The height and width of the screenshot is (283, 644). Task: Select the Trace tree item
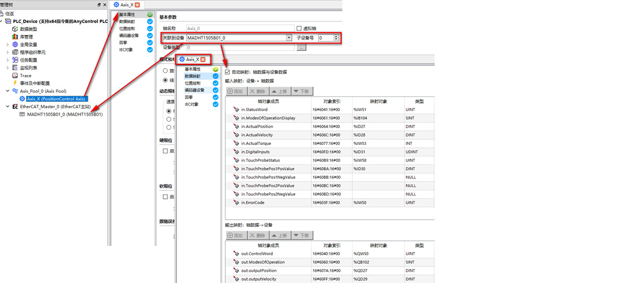(26, 76)
